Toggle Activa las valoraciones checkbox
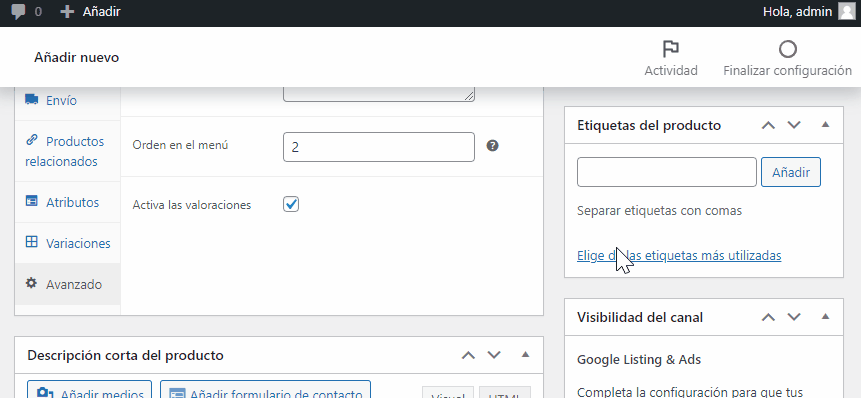The width and height of the screenshot is (861, 398). (291, 204)
